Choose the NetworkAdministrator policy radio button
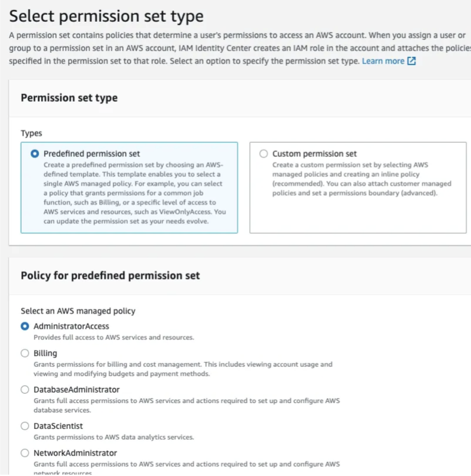This screenshot has height=476, width=471. [25, 453]
